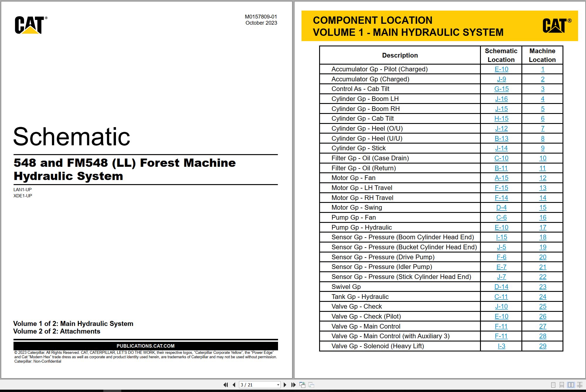The image size is (586, 392).
Task: Open schematic link E-10 for Accumulator Pilot
Action: tap(501, 69)
